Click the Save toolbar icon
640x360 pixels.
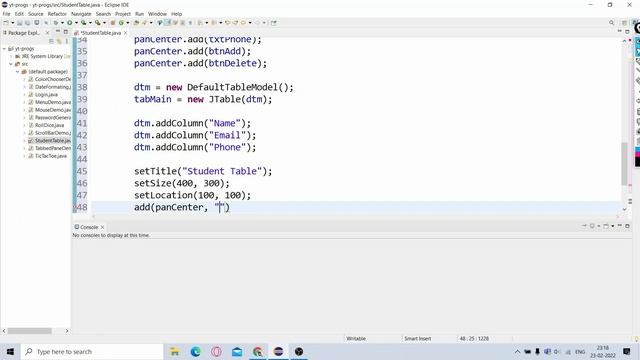(x=20, y=23)
